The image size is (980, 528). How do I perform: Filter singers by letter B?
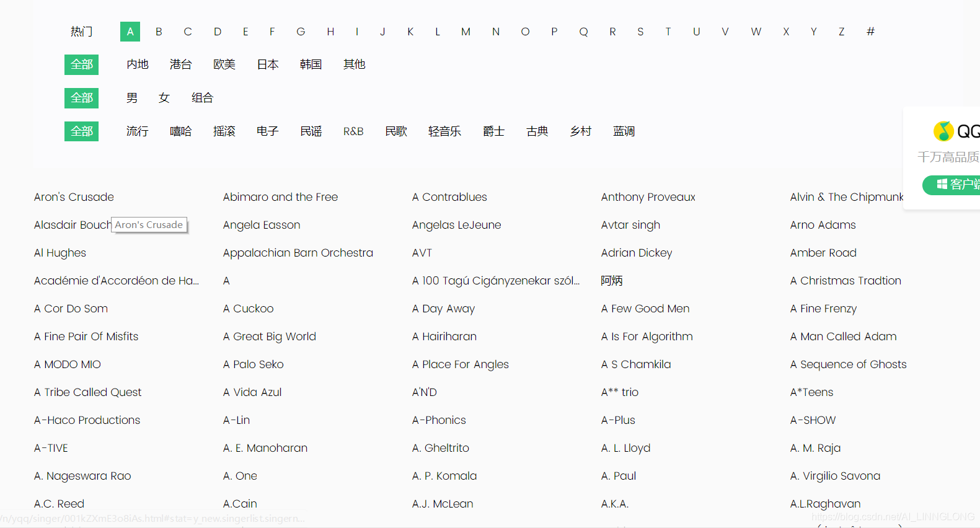(x=159, y=32)
